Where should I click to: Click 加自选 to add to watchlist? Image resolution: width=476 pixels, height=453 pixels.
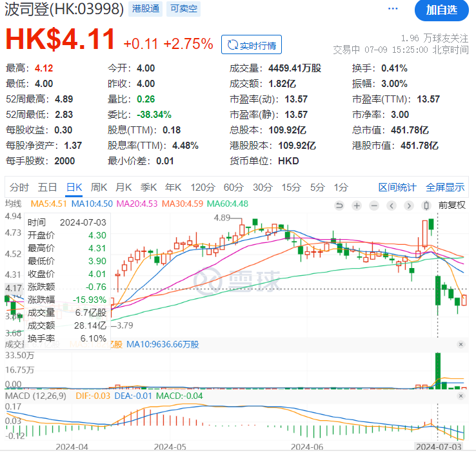click(x=442, y=10)
